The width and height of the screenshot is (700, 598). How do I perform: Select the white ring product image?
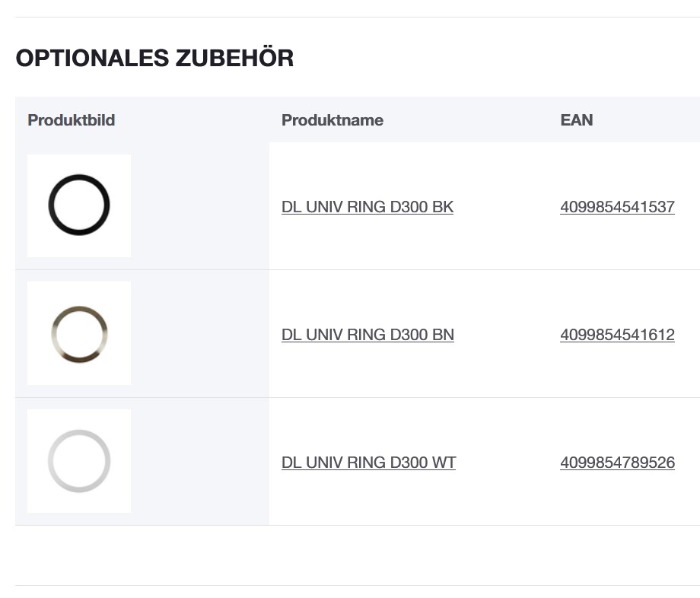[79, 461]
